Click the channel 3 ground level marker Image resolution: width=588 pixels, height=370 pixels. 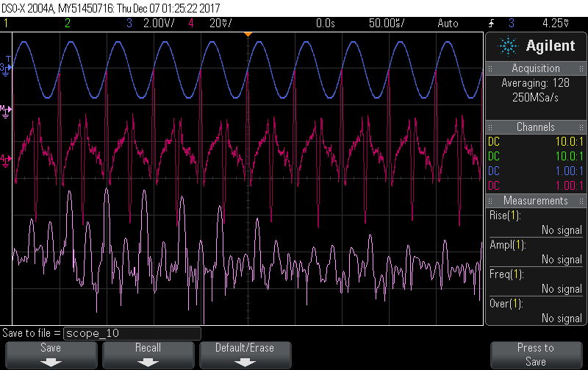pos(6,68)
